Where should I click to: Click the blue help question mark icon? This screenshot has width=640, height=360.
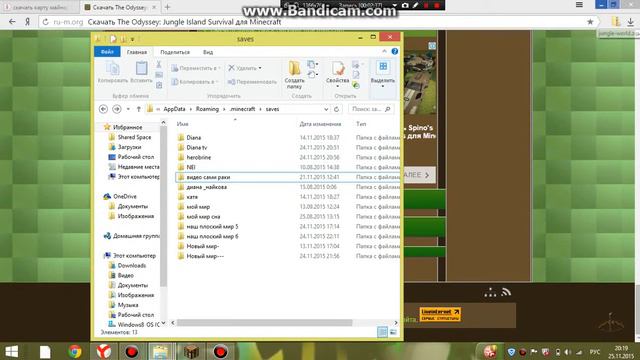[394, 51]
